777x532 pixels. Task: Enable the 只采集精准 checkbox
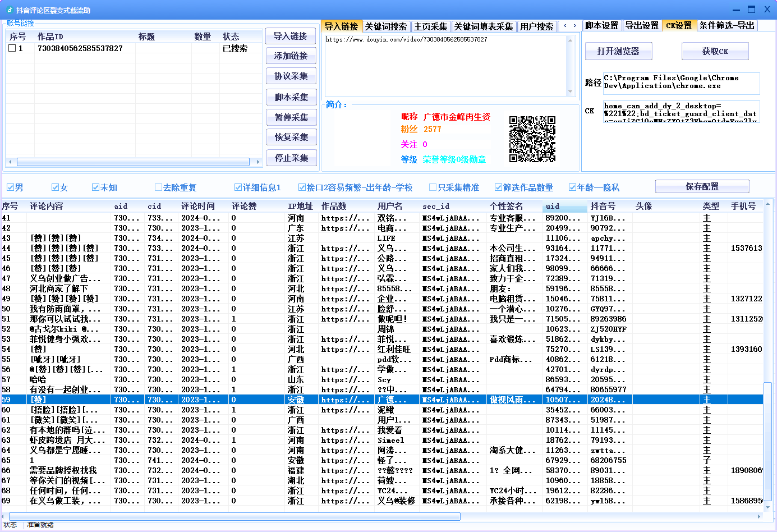(433, 187)
